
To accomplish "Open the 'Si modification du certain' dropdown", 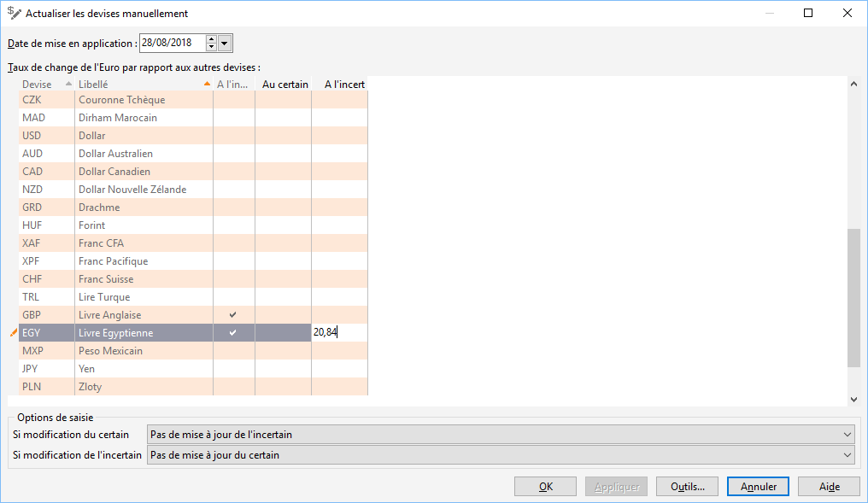I will [501, 435].
